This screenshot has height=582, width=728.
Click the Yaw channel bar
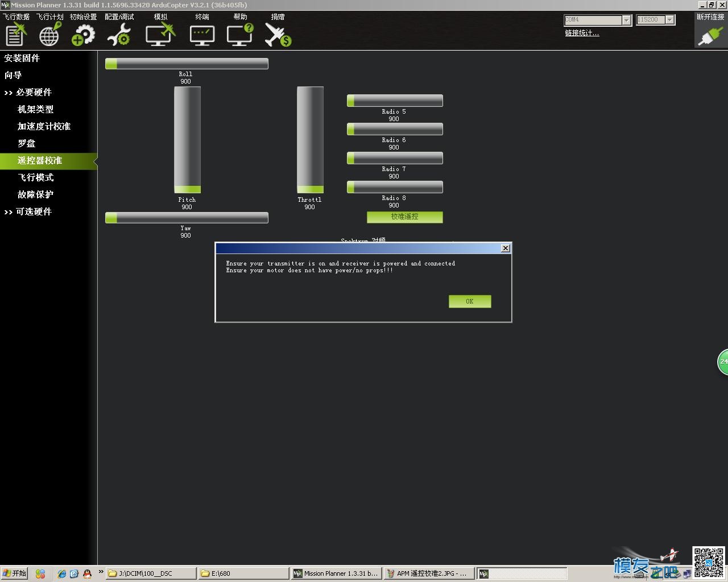coord(187,218)
